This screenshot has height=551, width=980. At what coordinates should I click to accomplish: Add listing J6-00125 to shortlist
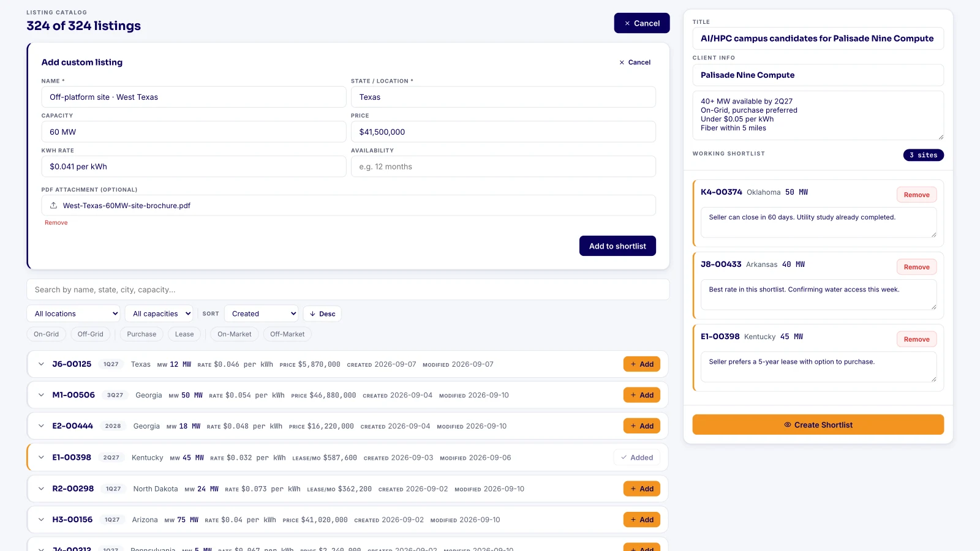point(642,364)
